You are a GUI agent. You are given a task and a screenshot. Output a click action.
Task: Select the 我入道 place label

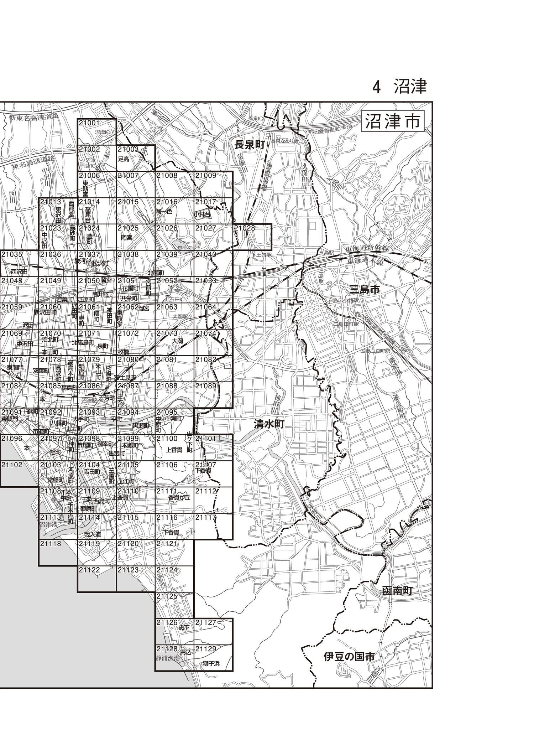click(x=93, y=534)
